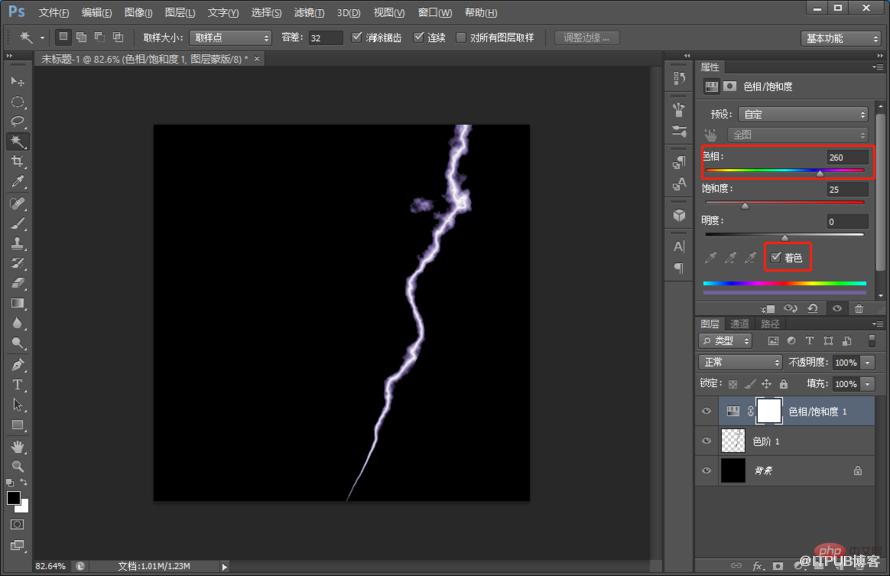Click the 调整边缘 button
Screen dimensions: 890x576
(x=586, y=38)
